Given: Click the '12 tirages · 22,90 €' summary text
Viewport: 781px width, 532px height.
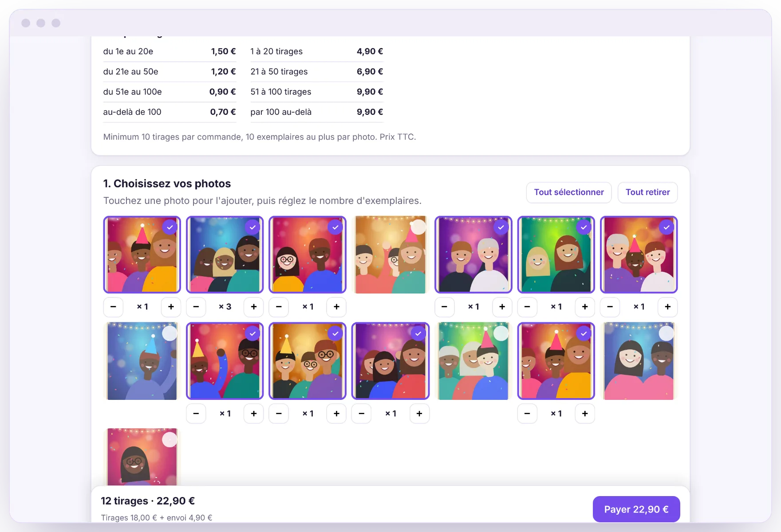Looking at the screenshot, I should 148,501.
